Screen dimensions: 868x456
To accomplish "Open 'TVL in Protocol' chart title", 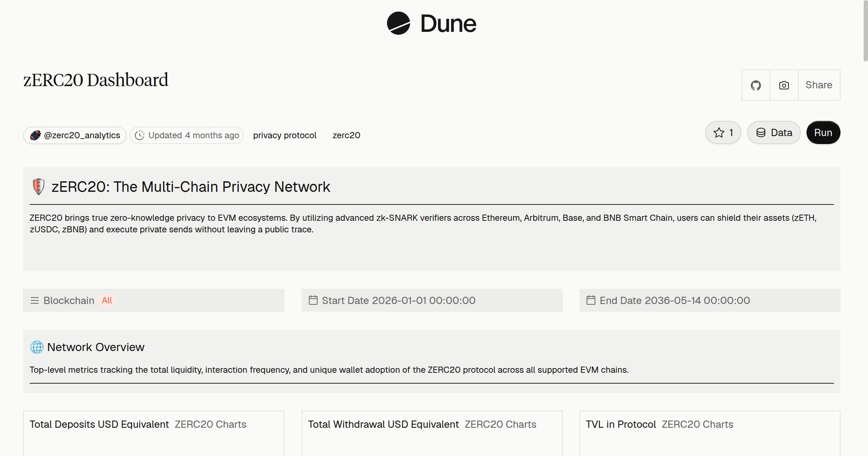I will click(x=621, y=424).
